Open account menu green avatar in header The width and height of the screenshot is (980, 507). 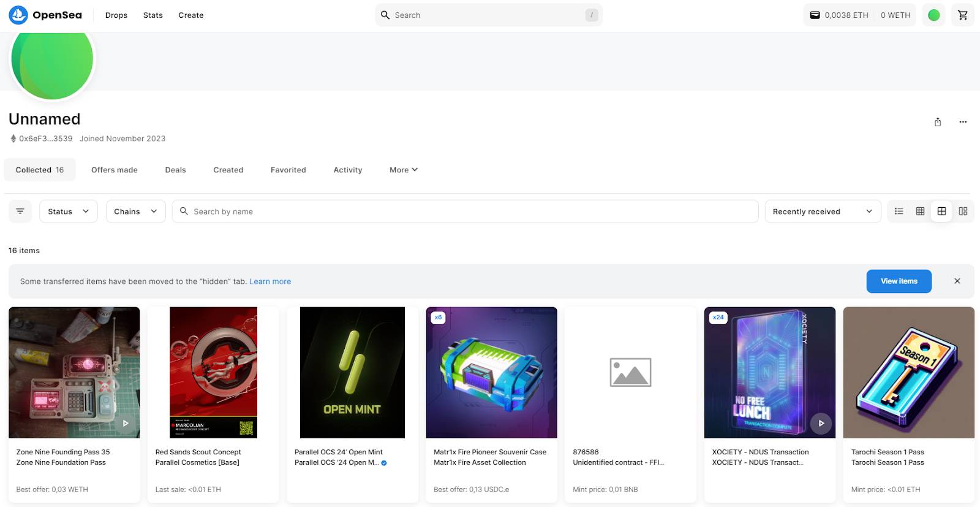(x=933, y=15)
